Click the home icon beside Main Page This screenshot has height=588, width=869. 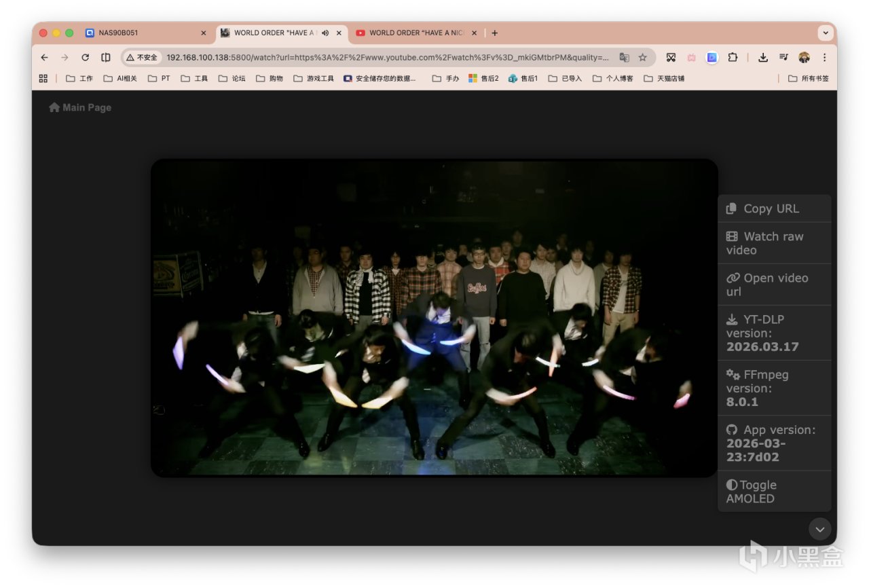[54, 107]
